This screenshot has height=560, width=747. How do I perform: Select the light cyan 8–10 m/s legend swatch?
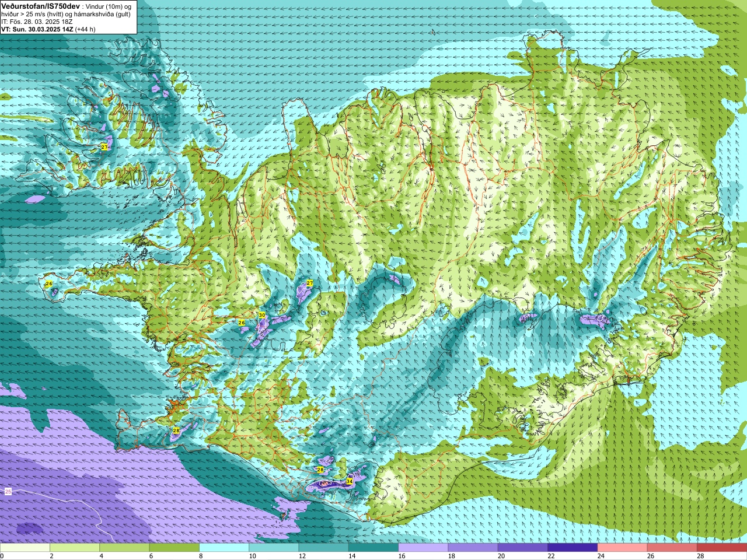(224, 548)
